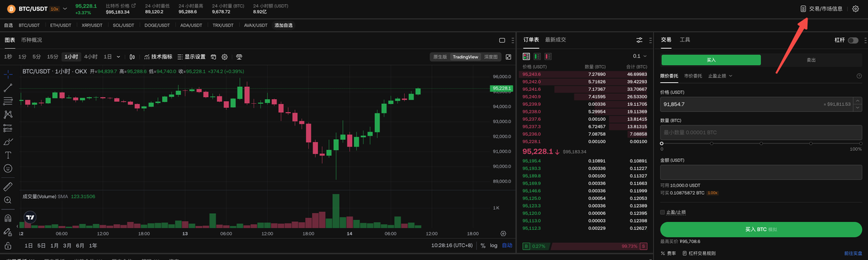This screenshot has height=260, width=868.
Task: Expand the more timeframes dropdown arrow after 1日
Action: [118, 57]
